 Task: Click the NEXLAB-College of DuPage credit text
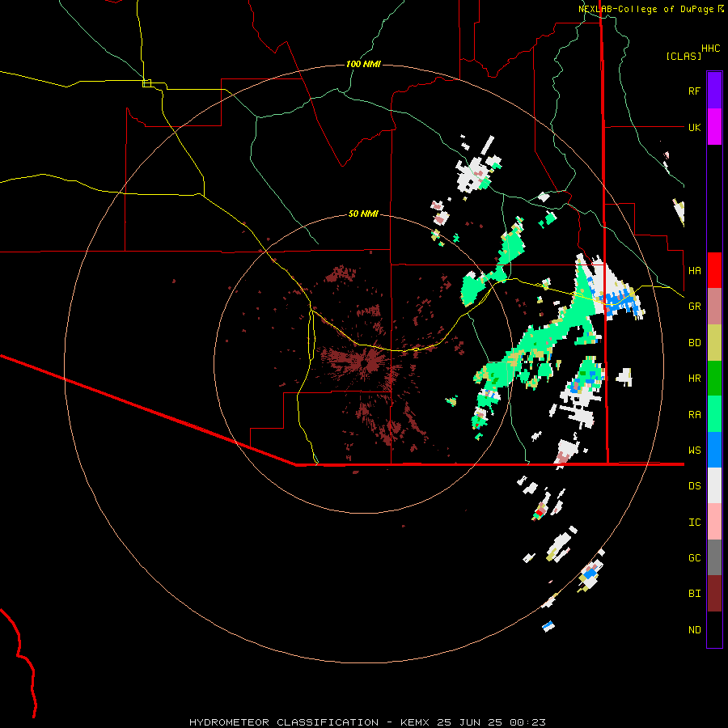click(x=645, y=9)
